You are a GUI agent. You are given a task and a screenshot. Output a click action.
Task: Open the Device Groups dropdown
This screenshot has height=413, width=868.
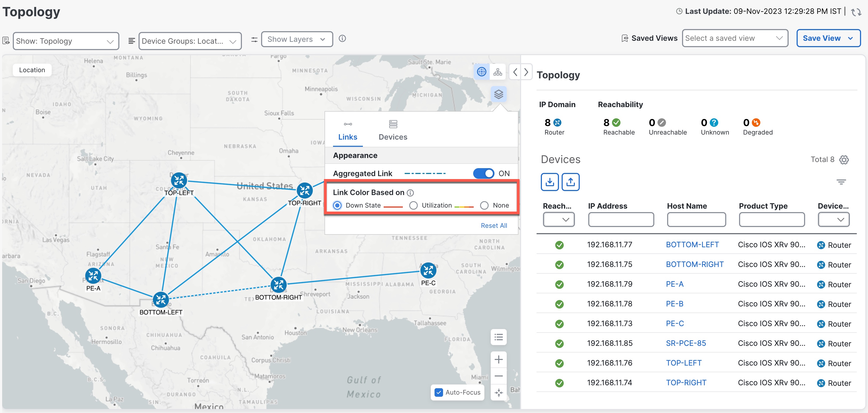coord(190,41)
